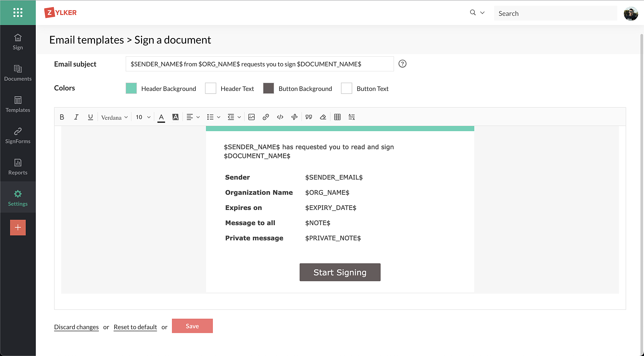Open Documents in the sidebar
The image size is (644, 356).
(x=18, y=73)
